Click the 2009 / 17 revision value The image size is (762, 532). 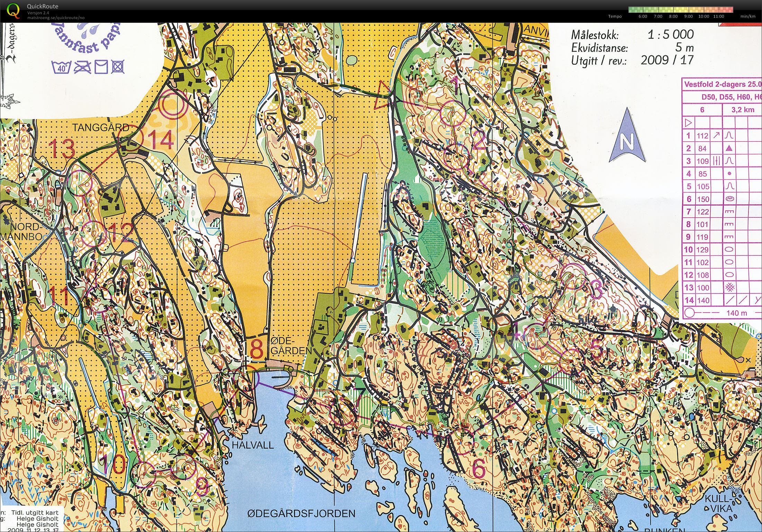point(667,60)
